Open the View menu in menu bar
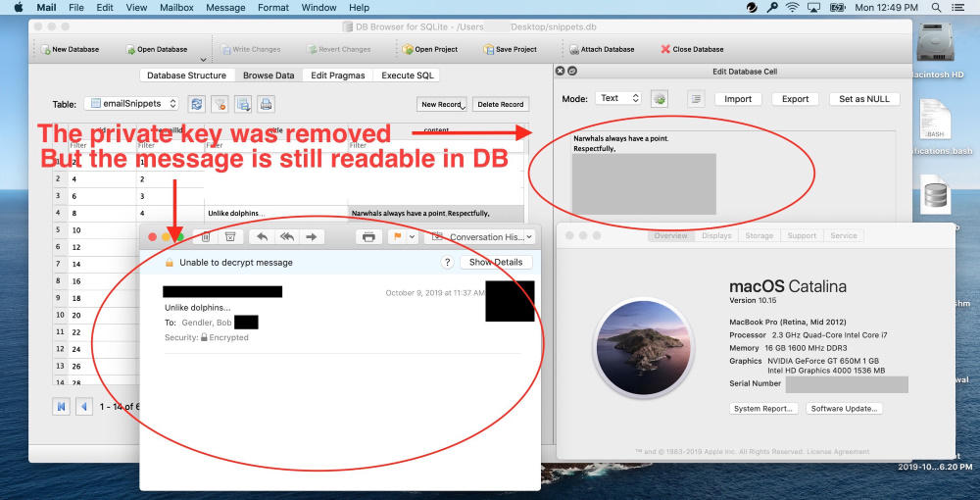 [x=136, y=8]
